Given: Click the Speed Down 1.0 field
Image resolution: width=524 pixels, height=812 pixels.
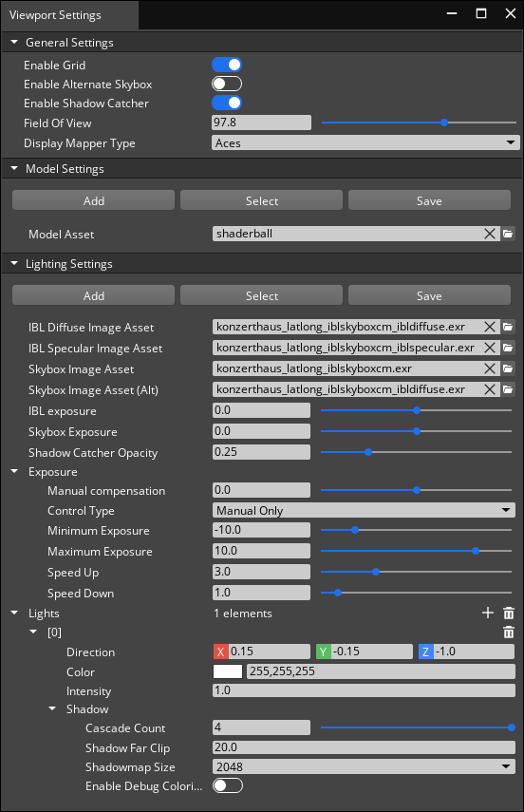Looking at the screenshot, I should [x=261, y=592].
